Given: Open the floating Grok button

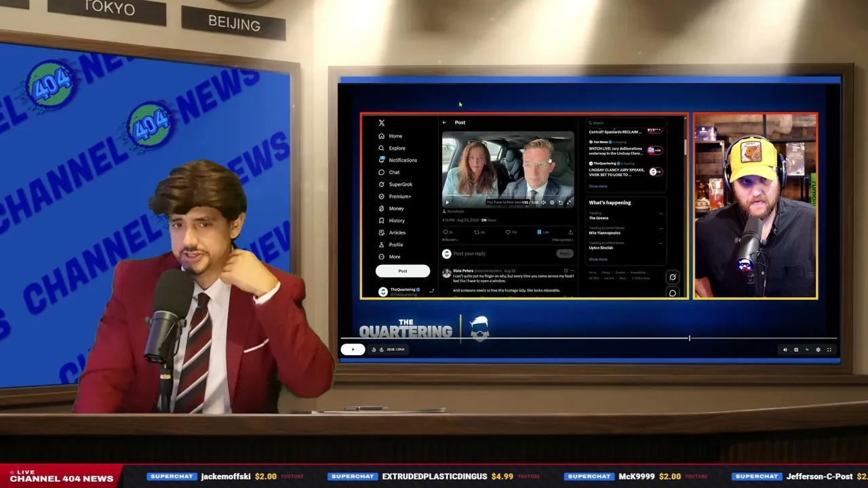Looking at the screenshot, I should pyautogui.click(x=673, y=277).
